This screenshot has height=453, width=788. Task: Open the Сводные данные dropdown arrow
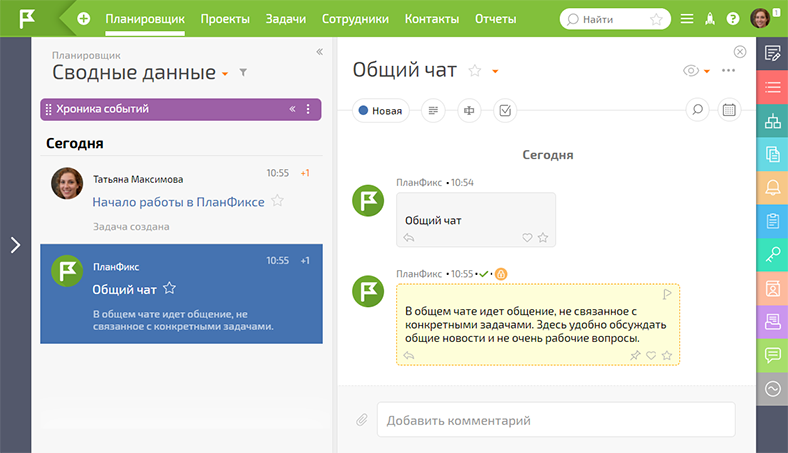[x=225, y=74]
